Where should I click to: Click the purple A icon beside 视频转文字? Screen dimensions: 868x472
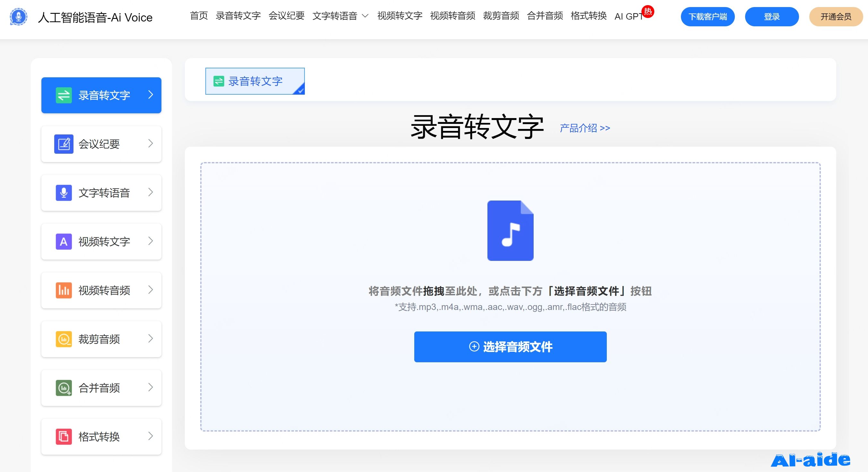[x=64, y=242]
